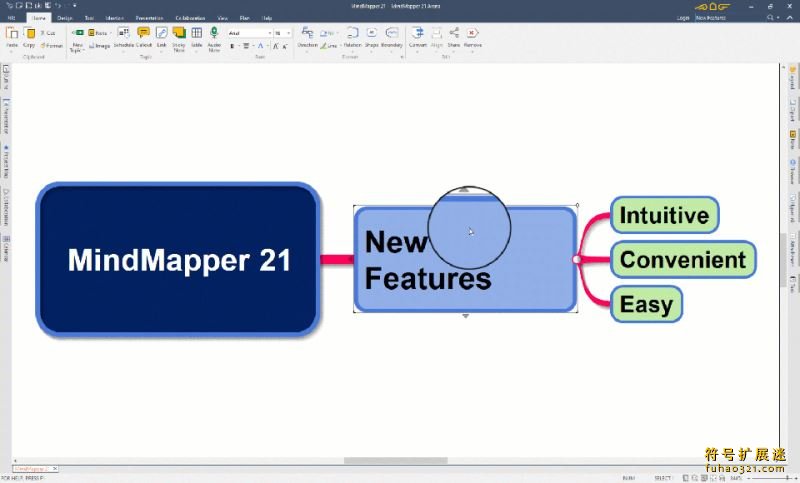Expand the Note button dropdown arrow

point(110,33)
